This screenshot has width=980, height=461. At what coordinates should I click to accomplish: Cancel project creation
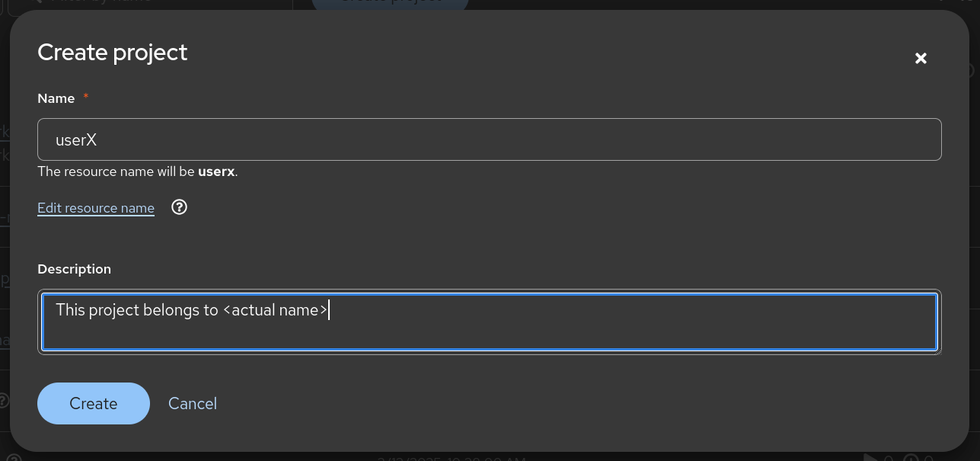pos(193,403)
